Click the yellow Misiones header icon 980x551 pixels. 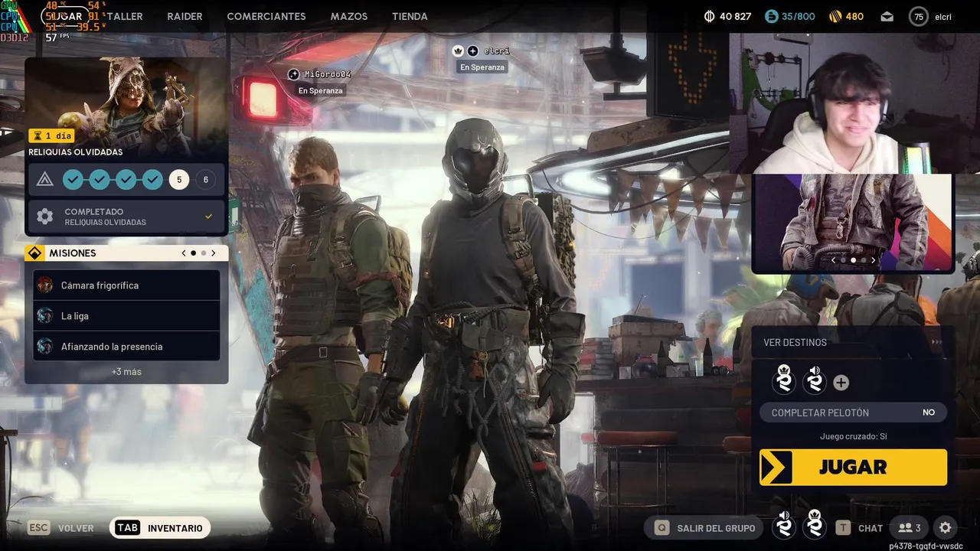pyautogui.click(x=35, y=253)
